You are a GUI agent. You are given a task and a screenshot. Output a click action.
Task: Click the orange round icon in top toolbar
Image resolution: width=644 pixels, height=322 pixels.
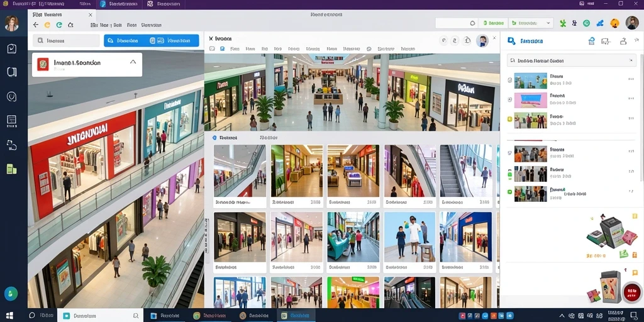click(615, 23)
